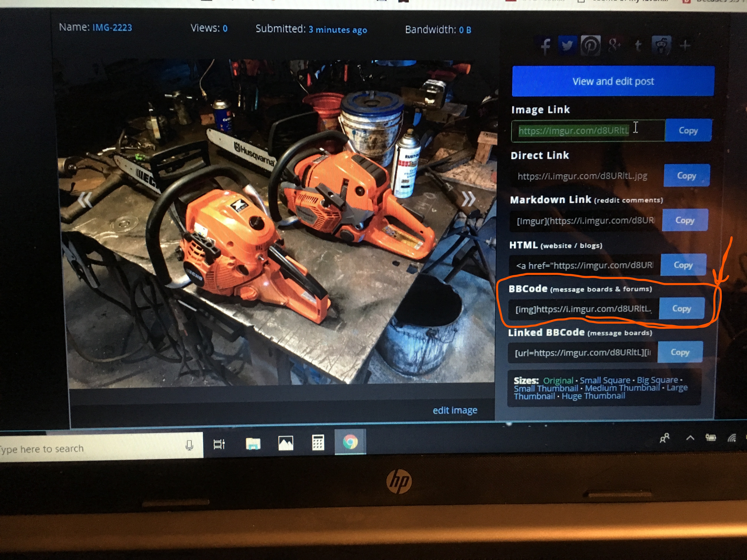
Task: Click the chainsaw photo preview
Action: tap(277, 223)
